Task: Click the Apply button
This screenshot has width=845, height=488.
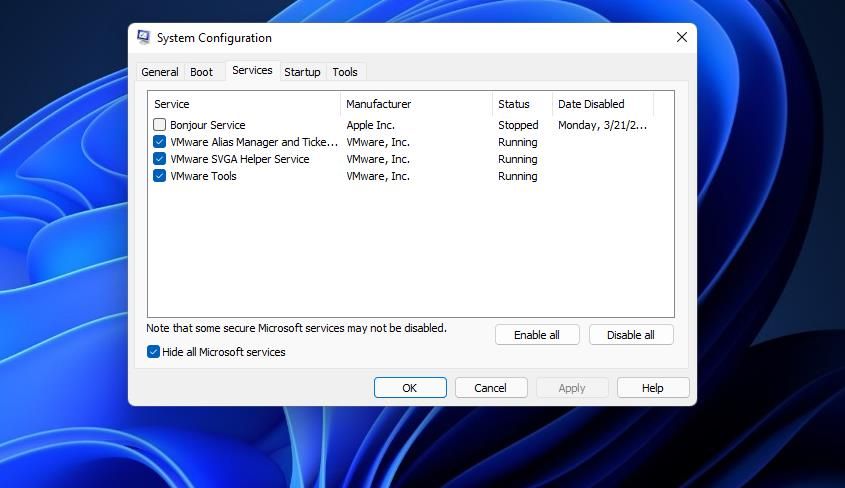Action: click(572, 387)
